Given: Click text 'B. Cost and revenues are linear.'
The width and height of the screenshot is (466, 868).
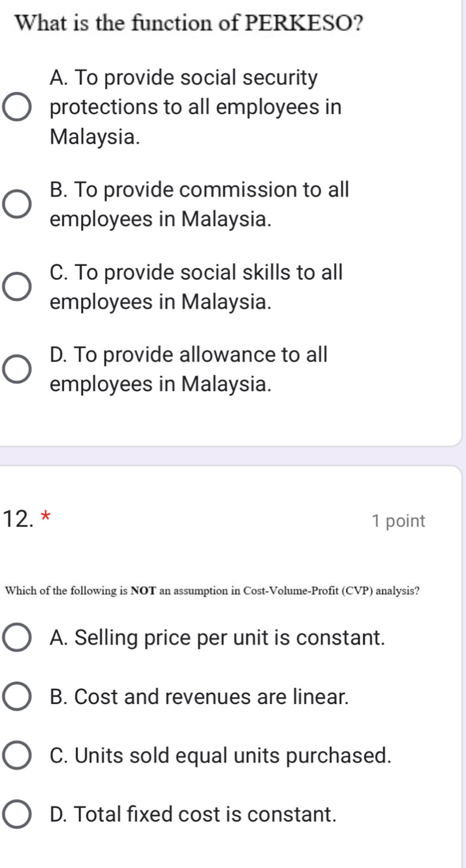Looking at the screenshot, I should coord(199,697).
